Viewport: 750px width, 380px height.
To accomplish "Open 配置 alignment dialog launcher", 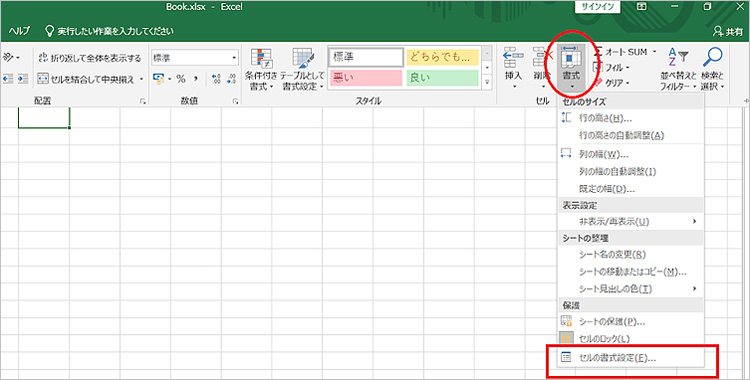I will click(x=143, y=101).
